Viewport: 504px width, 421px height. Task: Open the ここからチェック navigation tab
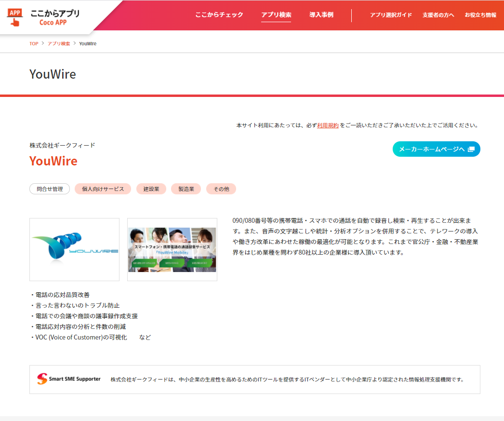pos(219,15)
